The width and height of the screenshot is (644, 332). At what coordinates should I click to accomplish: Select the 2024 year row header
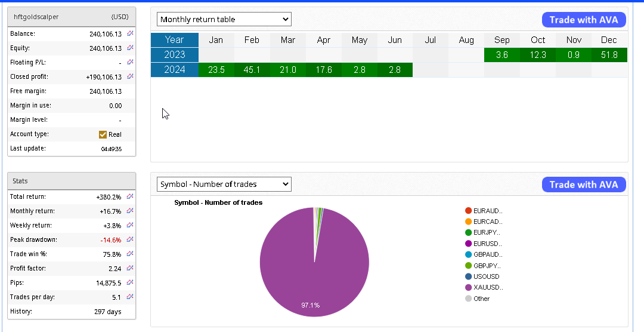pyautogui.click(x=174, y=70)
